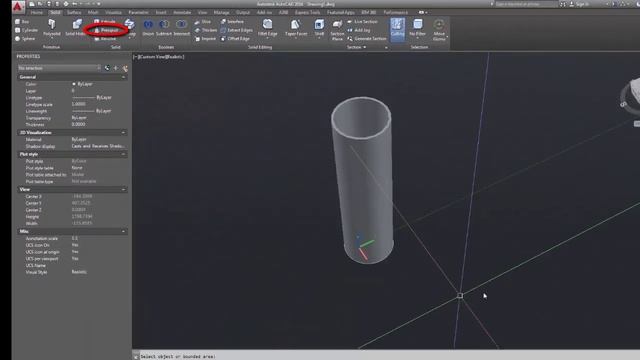Screen dimensions: 640x360
Task: Open the Insert ribbon tab
Action: click(161, 13)
